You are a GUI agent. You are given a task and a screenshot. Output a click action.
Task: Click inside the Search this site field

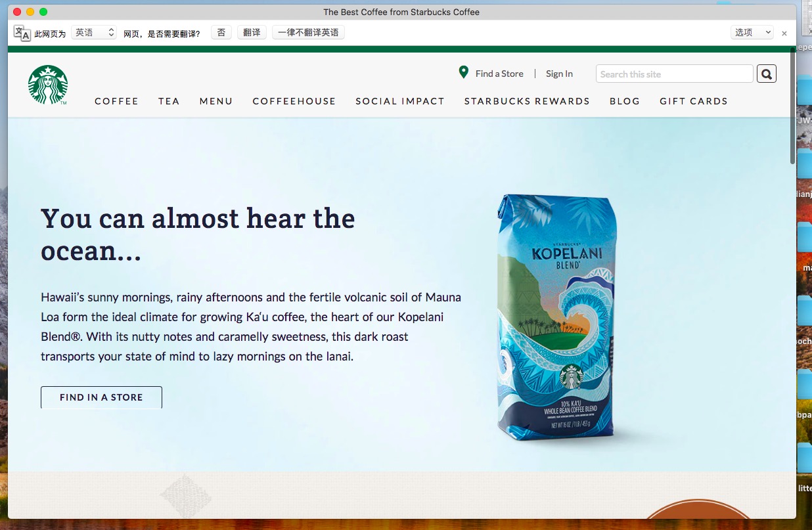pyautogui.click(x=674, y=74)
